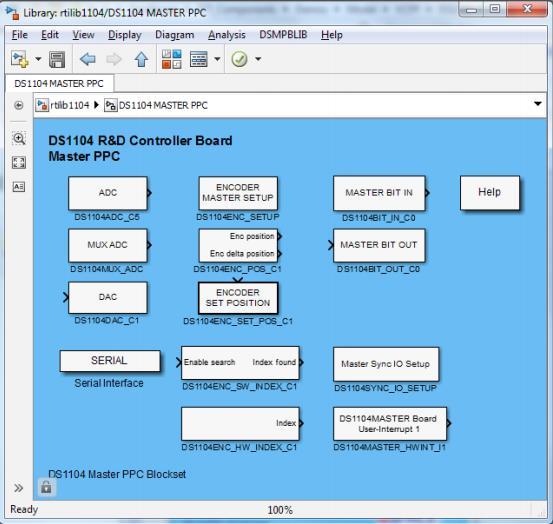Click the DS1104ADC_C5 label

[107, 217]
